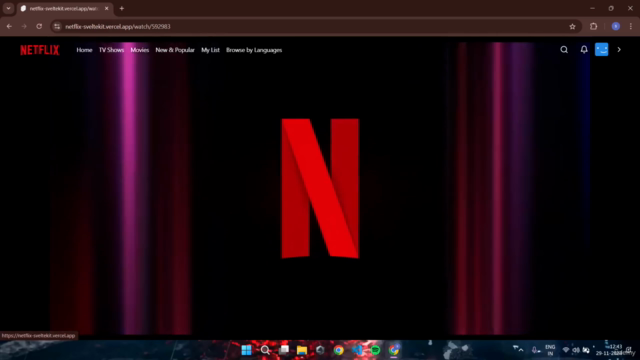This screenshot has width=640, height=360.
Task: Open the Home page link
Action: pyautogui.click(x=84, y=50)
